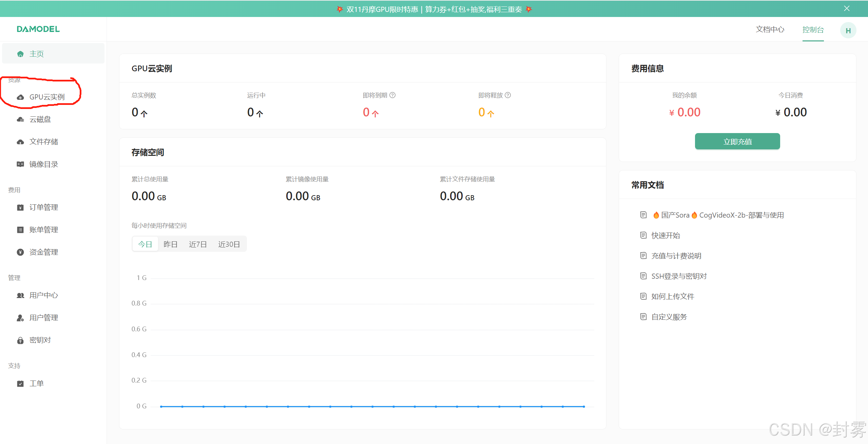The width and height of the screenshot is (868, 444).
Task: Click the 密钥对 lock icon
Action: (x=20, y=340)
